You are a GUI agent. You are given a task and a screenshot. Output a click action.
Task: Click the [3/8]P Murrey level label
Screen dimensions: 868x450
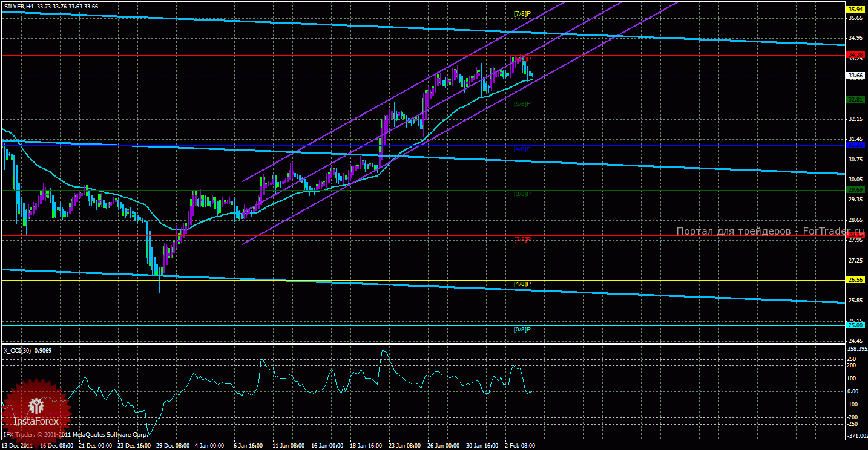(522, 194)
